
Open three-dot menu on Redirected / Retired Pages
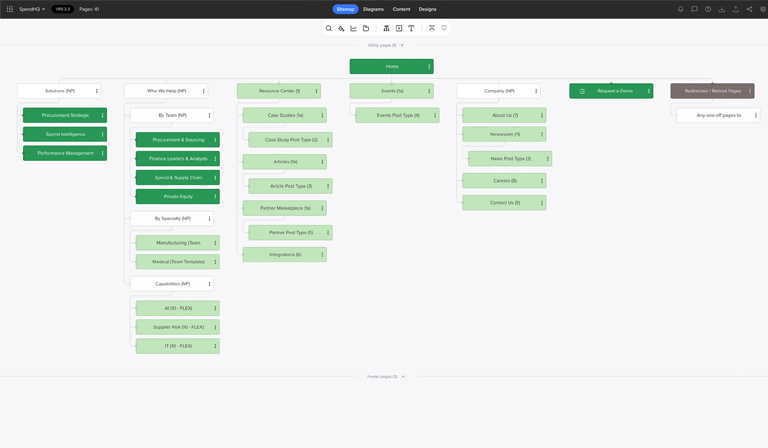[749, 91]
